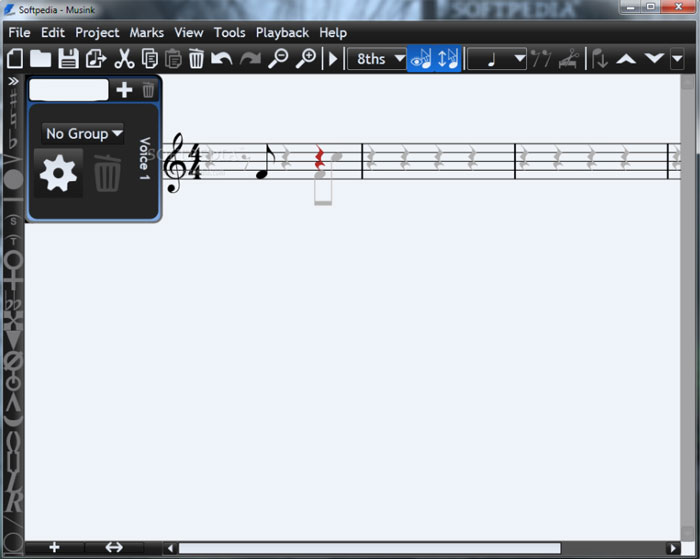Zoom out with the minus magnifier
Screen dimensions: 700x559
point(278,59)
